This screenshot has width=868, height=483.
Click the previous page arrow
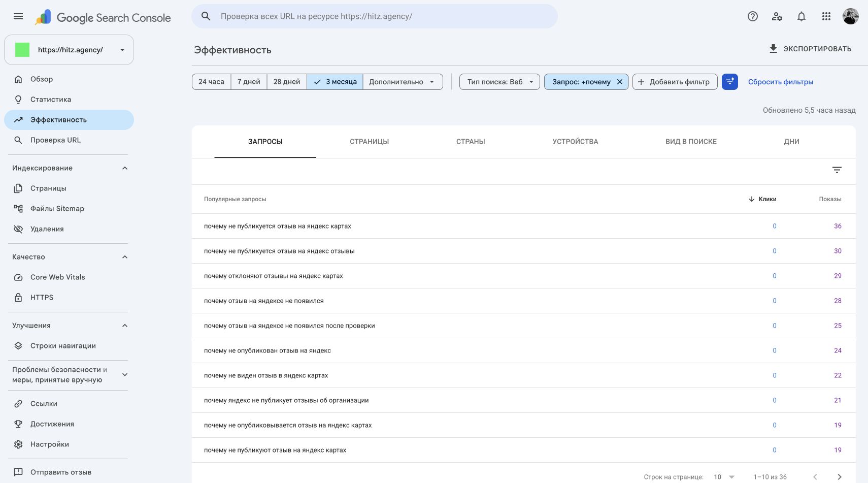(x=815, y=477)
